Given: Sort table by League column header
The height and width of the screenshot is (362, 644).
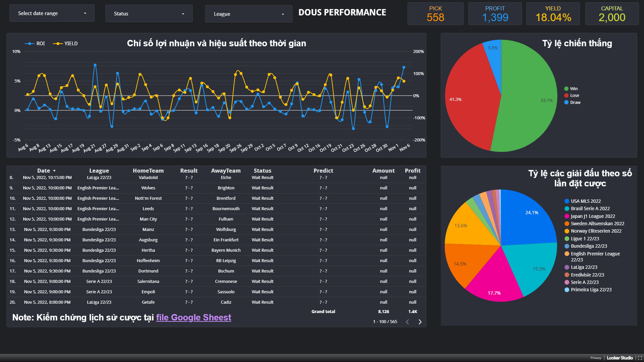Looking at the screenshot, I should click(99, 171).
